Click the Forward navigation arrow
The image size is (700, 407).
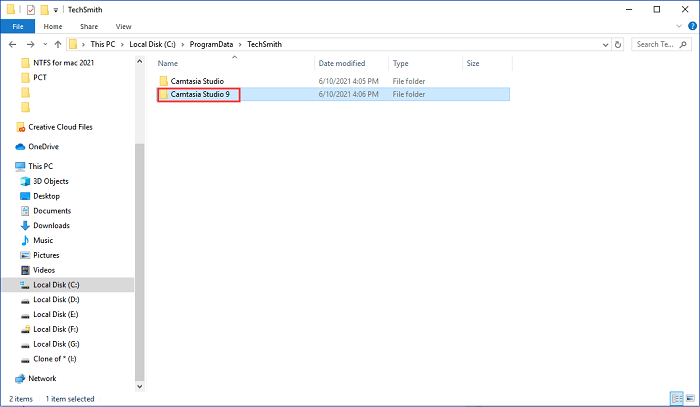pos(30,44)
